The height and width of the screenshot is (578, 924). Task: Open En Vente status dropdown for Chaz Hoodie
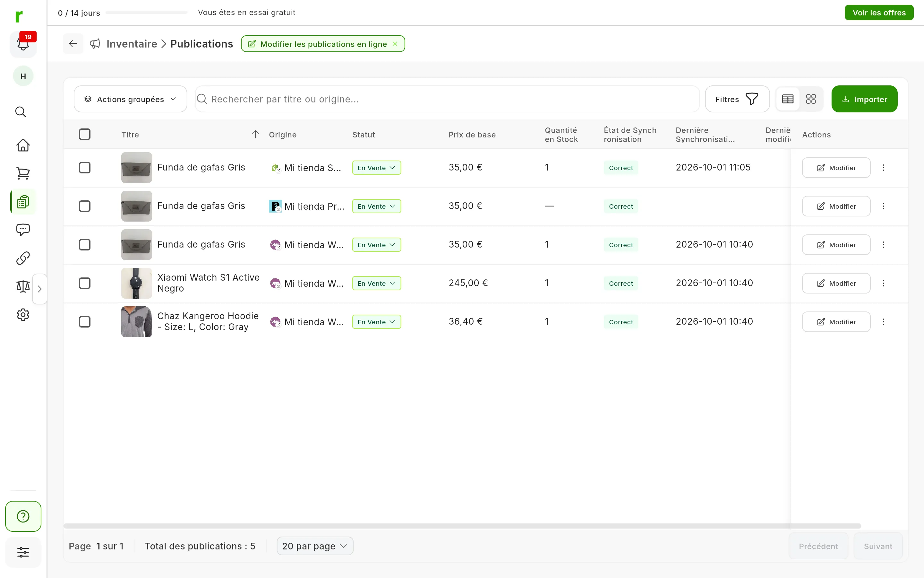(x=376, y=322)
